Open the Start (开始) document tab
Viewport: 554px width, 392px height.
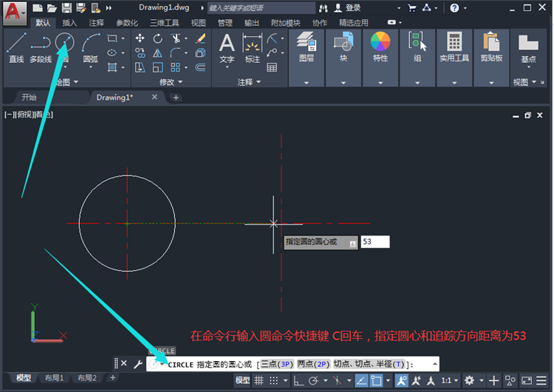tap(29, 97)
